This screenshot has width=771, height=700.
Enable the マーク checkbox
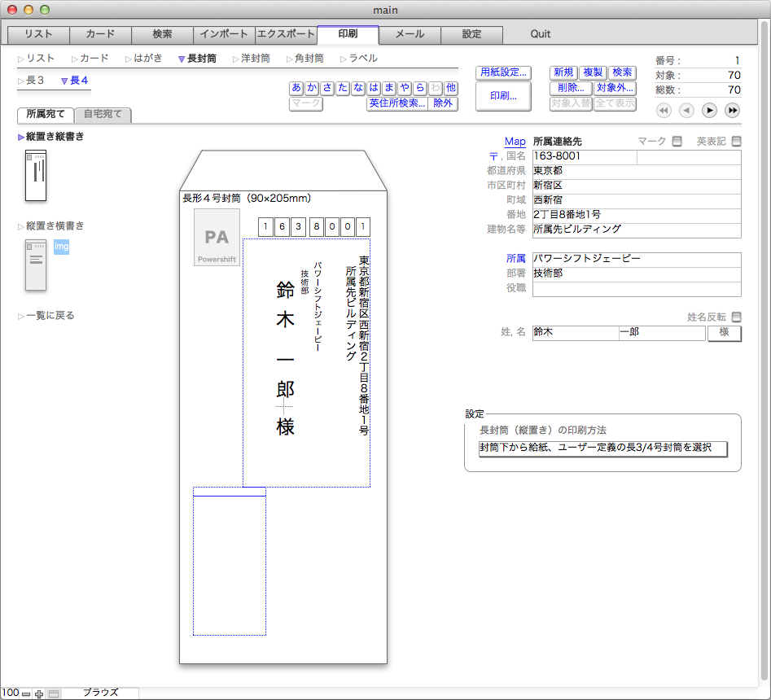click(677, 142)
